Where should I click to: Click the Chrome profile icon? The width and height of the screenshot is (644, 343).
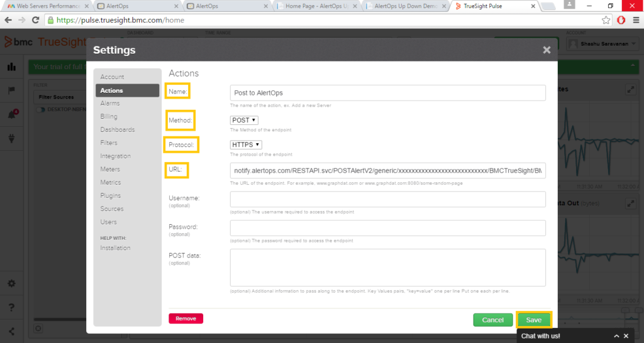(569, 4)
